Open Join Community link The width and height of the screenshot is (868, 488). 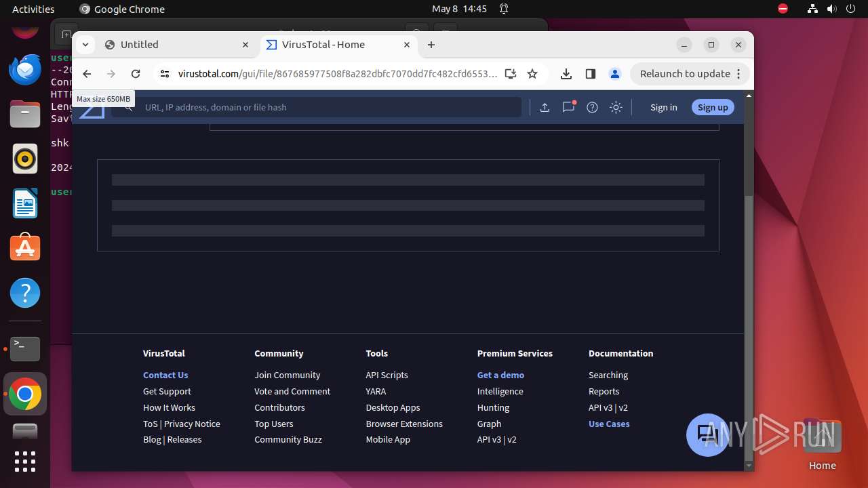point(287,375)
